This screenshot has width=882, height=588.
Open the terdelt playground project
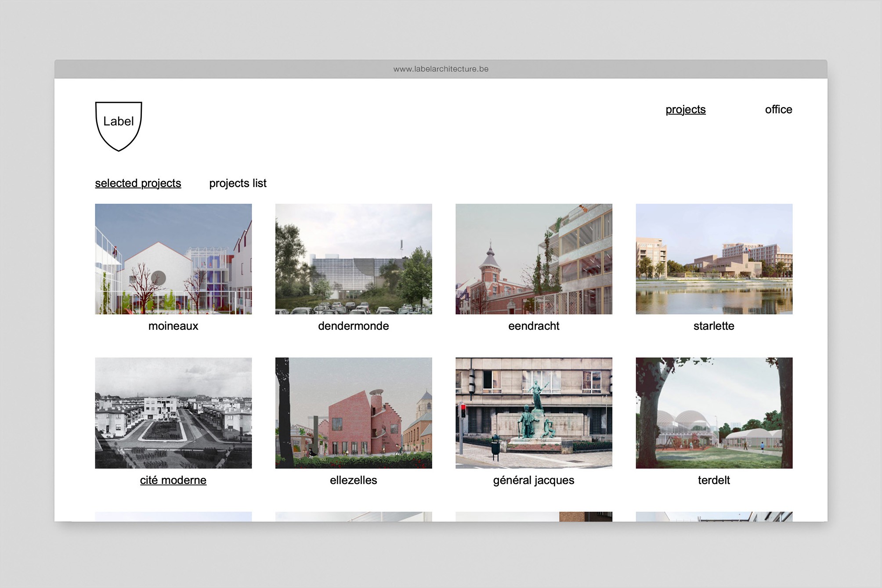[714, 413]
